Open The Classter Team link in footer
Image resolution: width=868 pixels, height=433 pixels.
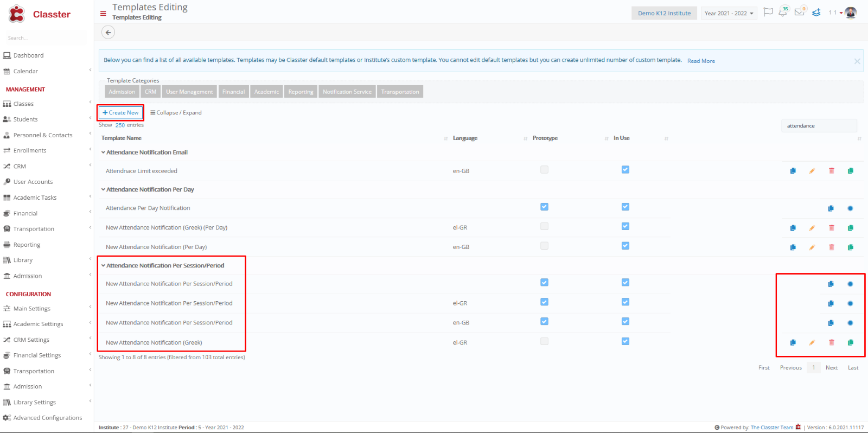(771, 428)
